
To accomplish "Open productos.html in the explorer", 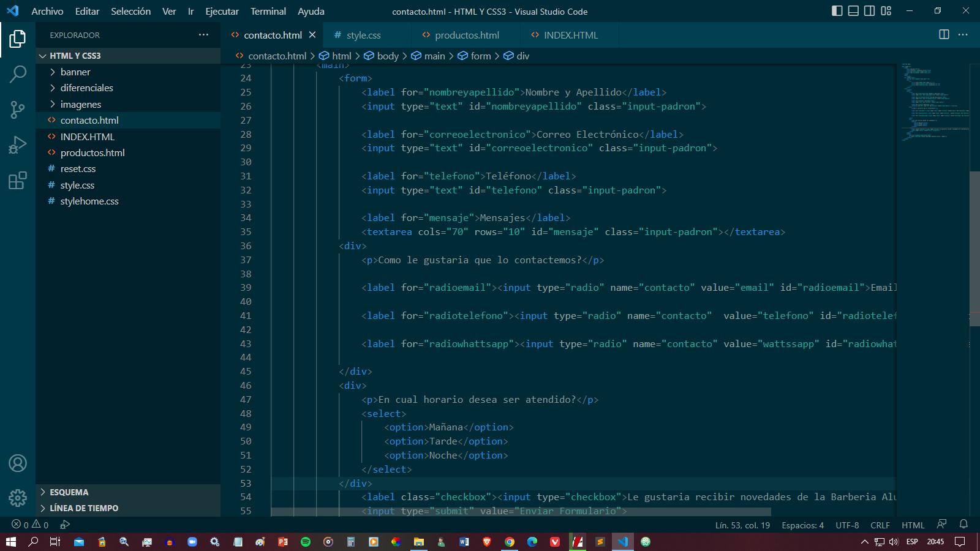I will coord(128,152).
